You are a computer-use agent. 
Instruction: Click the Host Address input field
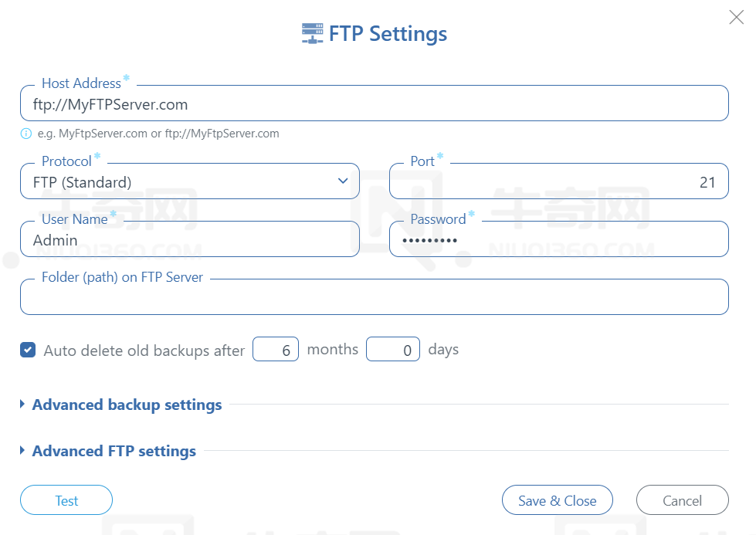click(375, 103)
